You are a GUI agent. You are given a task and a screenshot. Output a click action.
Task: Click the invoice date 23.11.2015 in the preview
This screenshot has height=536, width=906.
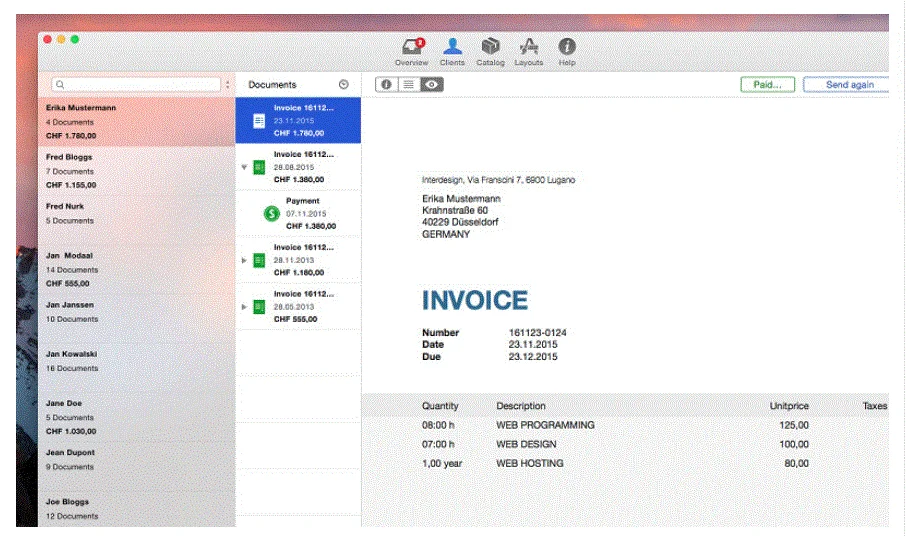click(x=533, y=344)
